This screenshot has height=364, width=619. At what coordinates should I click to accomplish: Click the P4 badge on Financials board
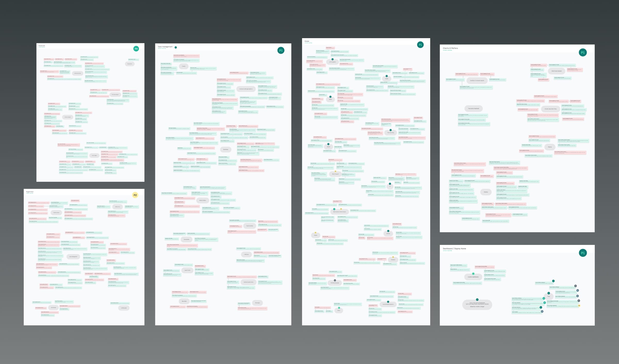tap(136, 49)
